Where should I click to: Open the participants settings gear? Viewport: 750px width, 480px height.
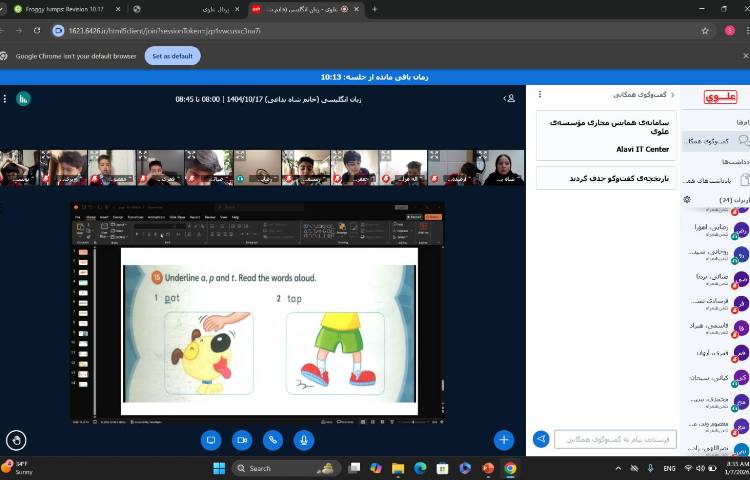tap(687, 199)
